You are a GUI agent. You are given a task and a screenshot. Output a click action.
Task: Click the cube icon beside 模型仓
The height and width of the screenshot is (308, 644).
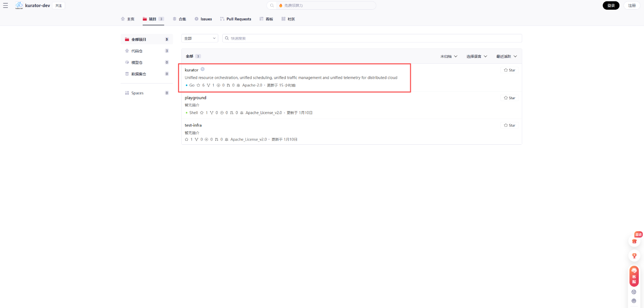pyautogui.click(x=127, y=62)
